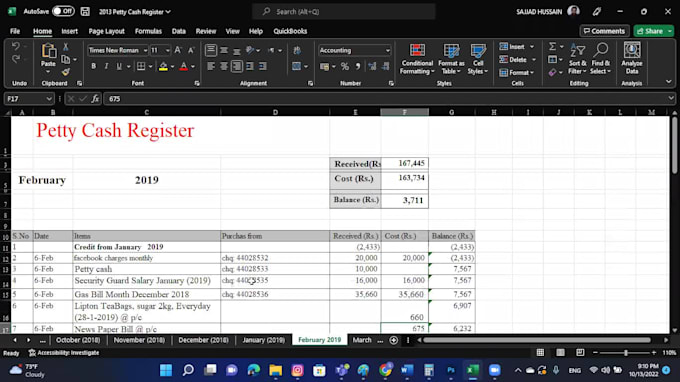Open the Data tab

pos(179,31)
